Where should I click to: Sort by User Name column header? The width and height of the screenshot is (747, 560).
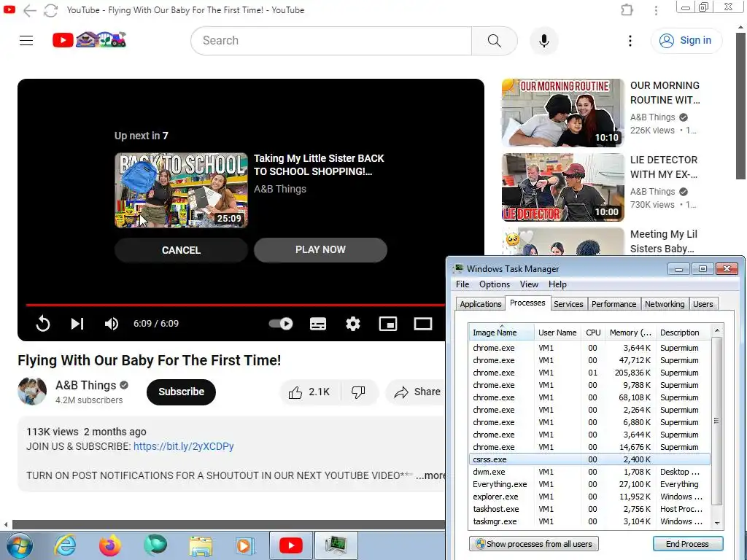coord(557,332)
